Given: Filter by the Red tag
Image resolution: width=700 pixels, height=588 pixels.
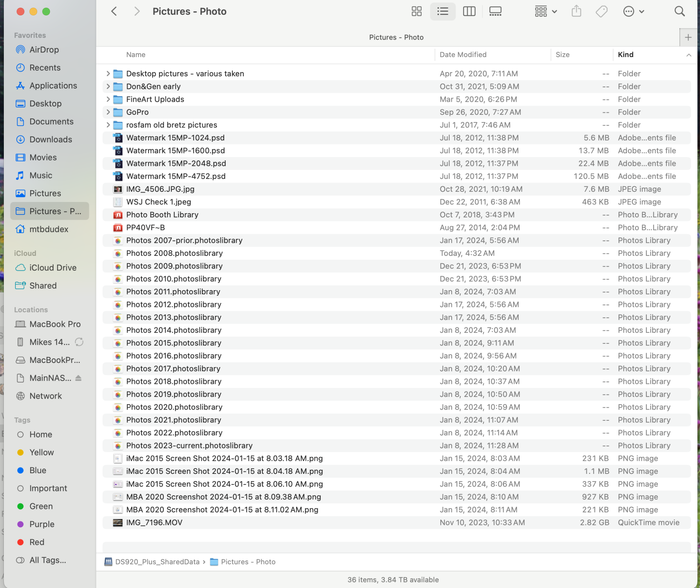Looking at the screenshot, I should click(37, 542).
